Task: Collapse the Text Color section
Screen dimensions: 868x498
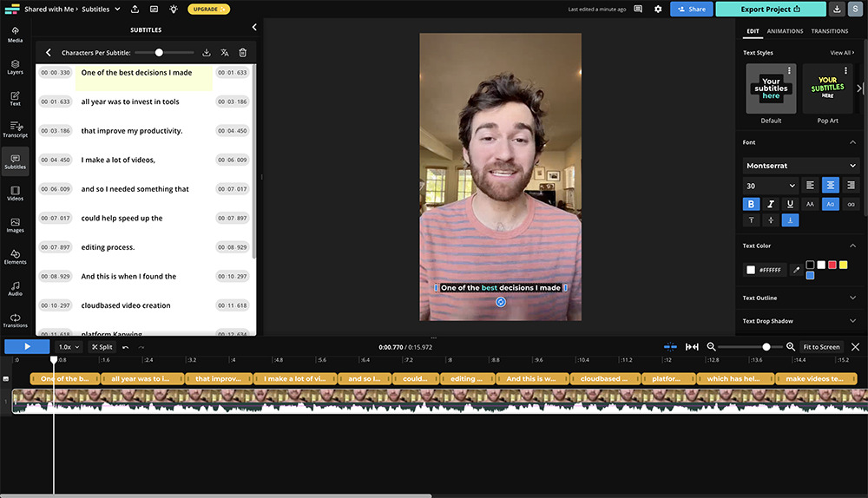Action: [852, 246]
